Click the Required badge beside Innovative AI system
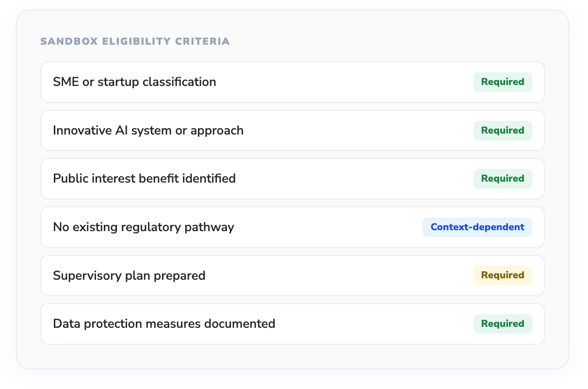Screen dimensions: 588x389 (x=503, y=131)
